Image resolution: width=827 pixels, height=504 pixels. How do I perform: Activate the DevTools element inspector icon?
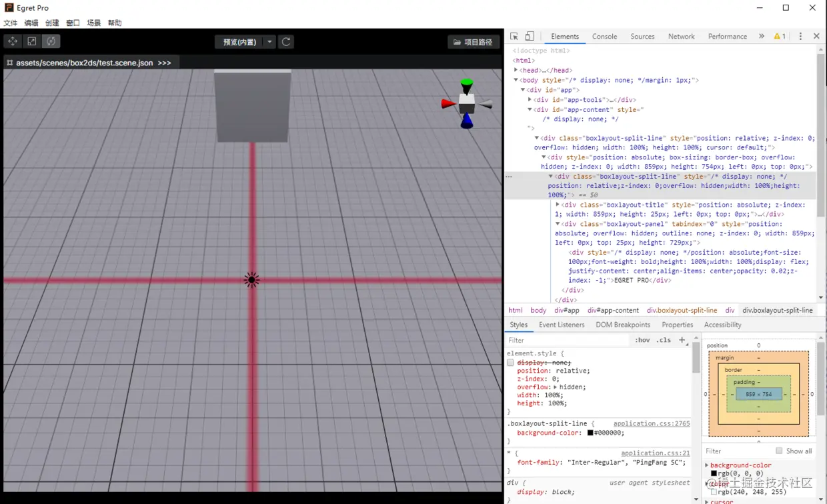514,36
